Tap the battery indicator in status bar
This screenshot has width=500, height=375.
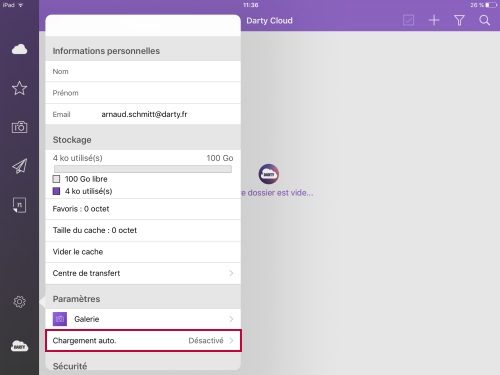491,5
